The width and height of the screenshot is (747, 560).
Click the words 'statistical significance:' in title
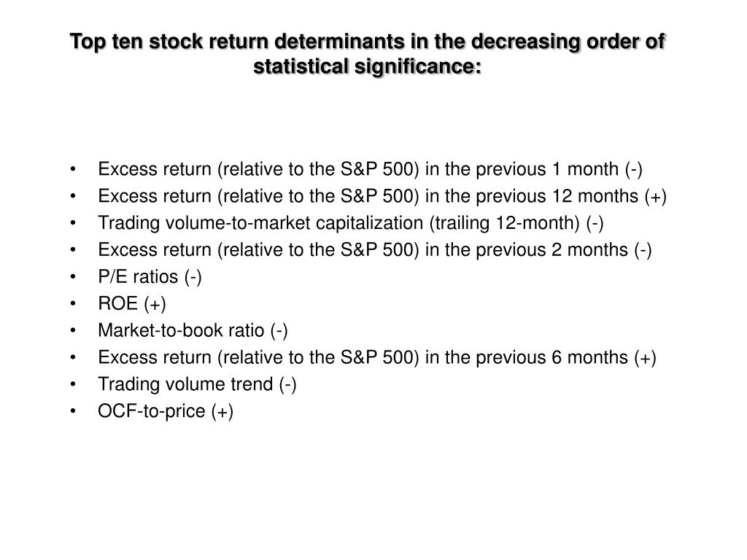(x=368, y=66)
